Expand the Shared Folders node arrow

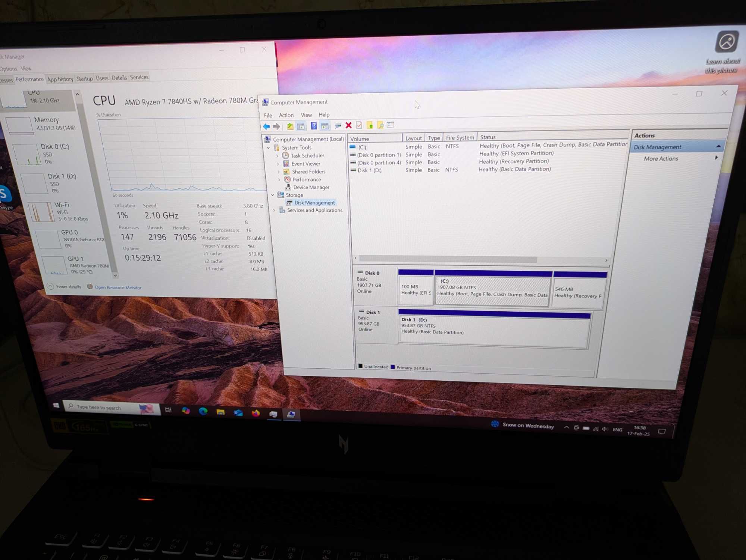[x=279, y=172]
